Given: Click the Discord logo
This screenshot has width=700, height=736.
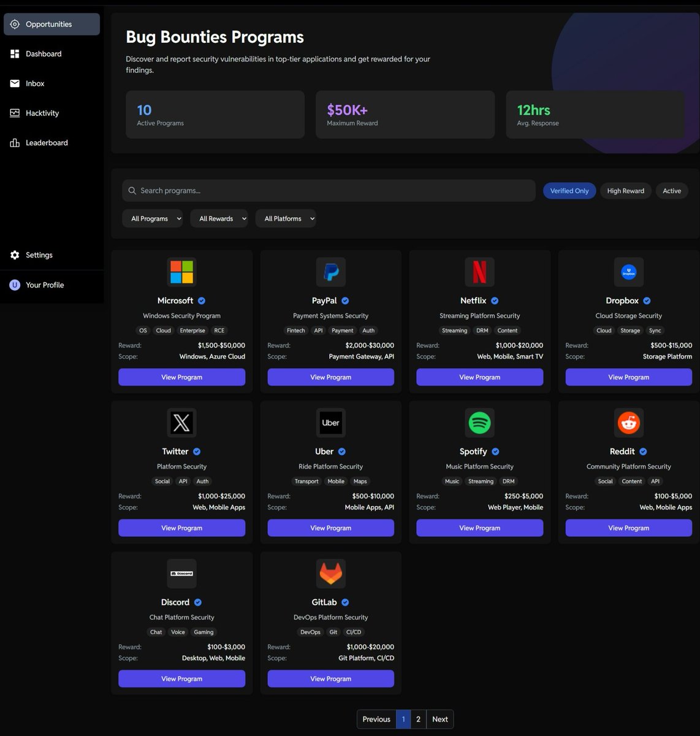Looking at the screenshot, I should click(181, 573).
